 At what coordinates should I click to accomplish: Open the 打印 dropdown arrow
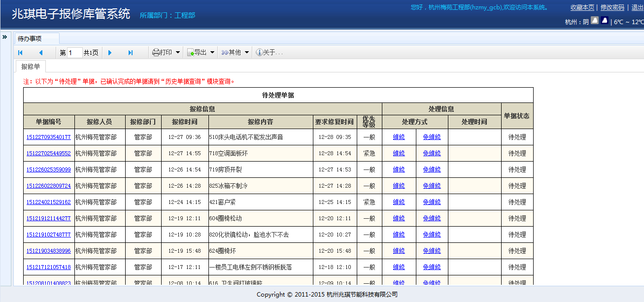tap(178, 52)
